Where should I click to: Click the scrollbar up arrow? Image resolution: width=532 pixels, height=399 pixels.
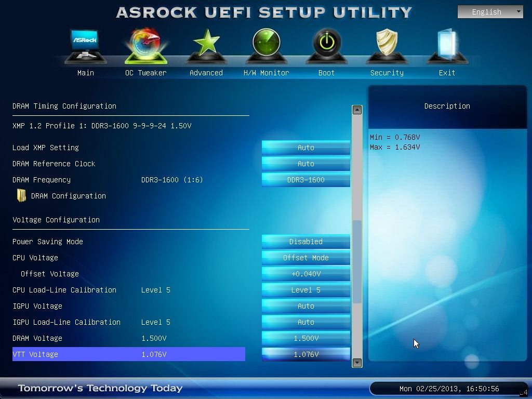(x=357, y=110)
